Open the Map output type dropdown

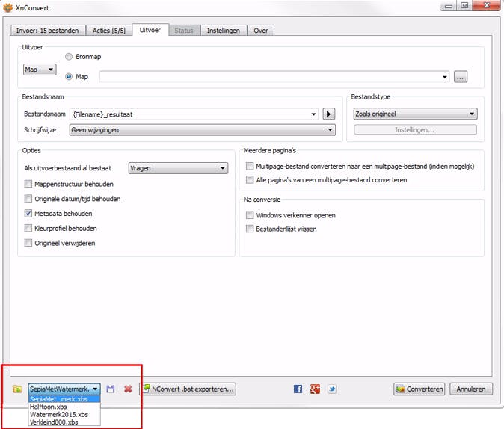point(40,70)
